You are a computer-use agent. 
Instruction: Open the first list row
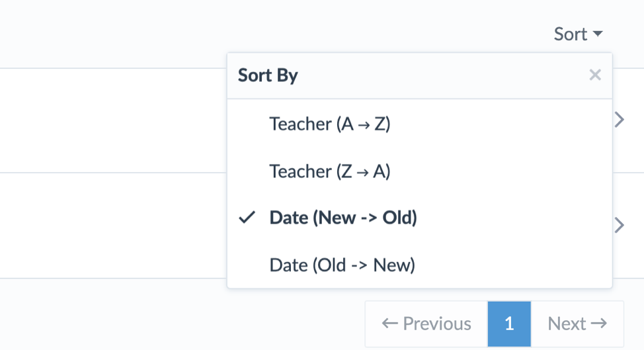pos(112,120)
